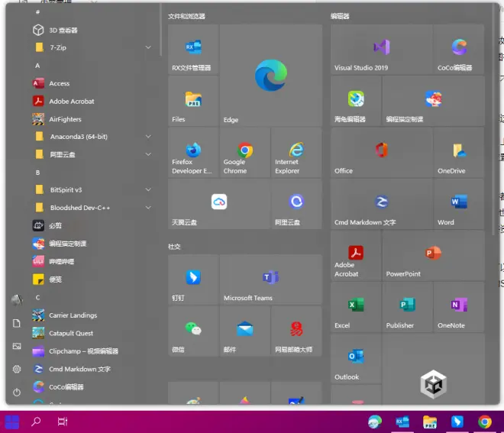
Task: Jump to the letter C section header
Action: 37,298
